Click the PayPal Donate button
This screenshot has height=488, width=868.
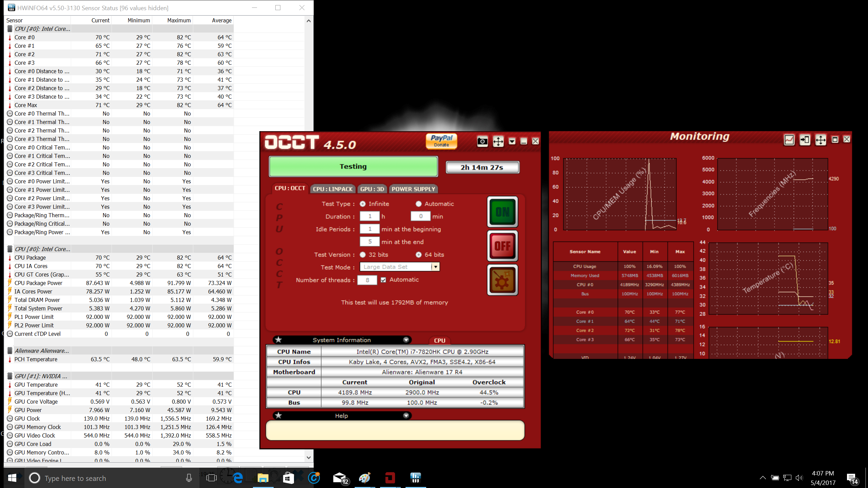tap(441, 141)
